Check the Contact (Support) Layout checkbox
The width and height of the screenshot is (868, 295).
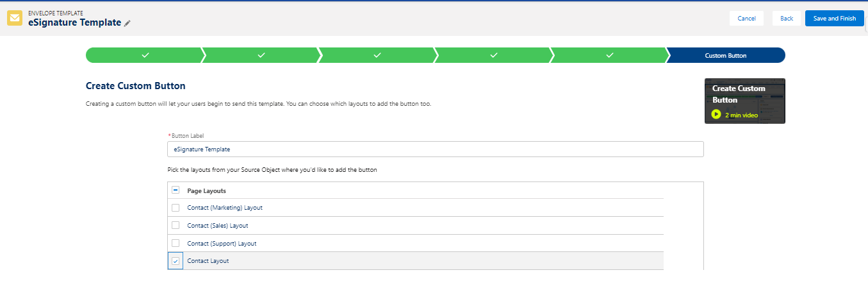coord(176,244)
